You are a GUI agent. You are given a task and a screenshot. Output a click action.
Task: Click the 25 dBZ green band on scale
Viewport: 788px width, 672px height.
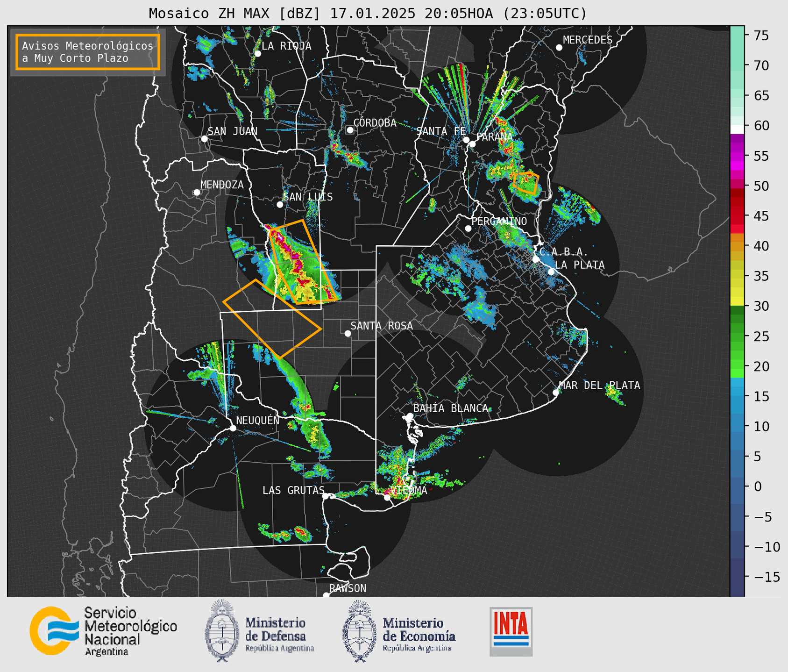coord(737,336)
